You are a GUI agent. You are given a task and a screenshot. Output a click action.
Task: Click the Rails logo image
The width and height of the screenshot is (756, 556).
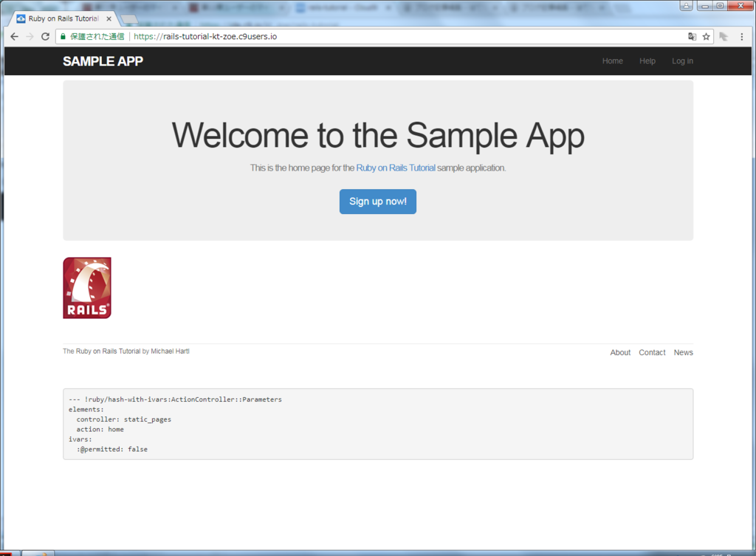87,288
